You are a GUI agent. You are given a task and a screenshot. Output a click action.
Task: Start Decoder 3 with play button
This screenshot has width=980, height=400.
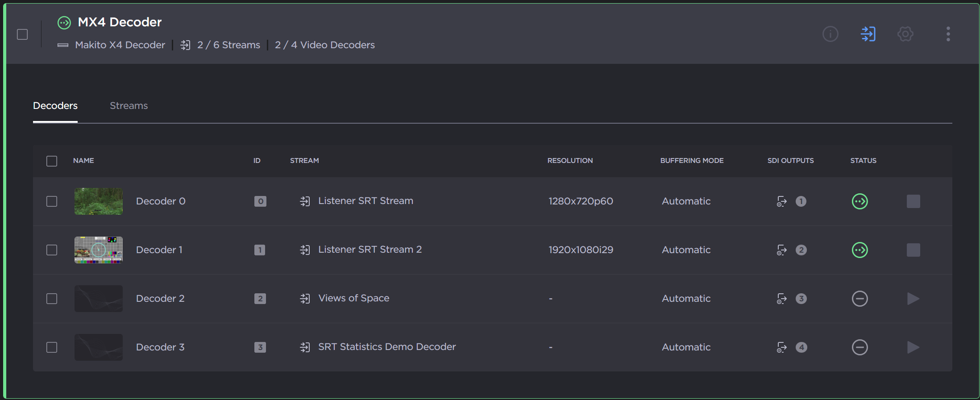(x=913, y=347)
